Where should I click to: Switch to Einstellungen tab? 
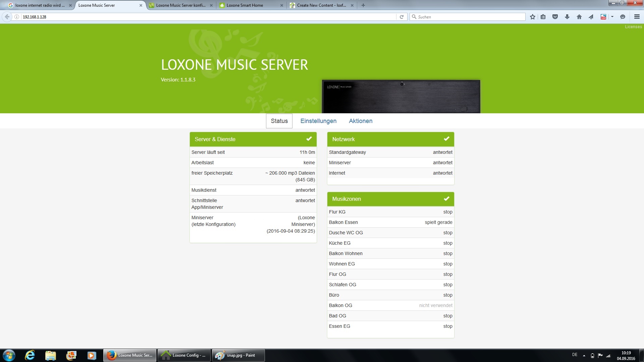pos(318,121)
